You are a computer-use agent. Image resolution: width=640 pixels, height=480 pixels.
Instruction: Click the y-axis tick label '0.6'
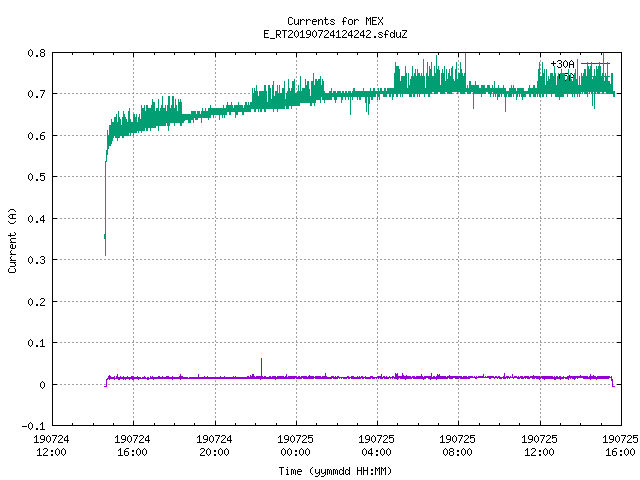pyautogui.click(x=36, y=136)
